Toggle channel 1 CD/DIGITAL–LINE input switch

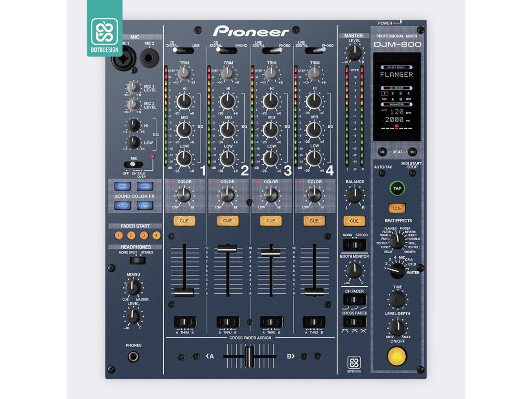(x=183, y=50)
